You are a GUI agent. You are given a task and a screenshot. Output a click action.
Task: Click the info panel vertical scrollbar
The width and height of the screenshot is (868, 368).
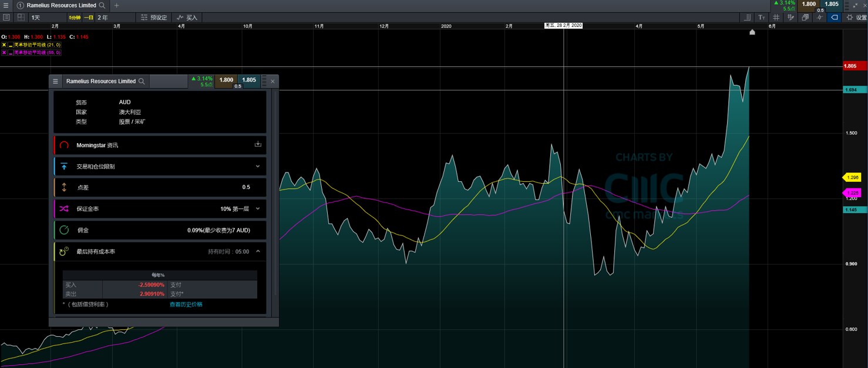click(275, 194)
